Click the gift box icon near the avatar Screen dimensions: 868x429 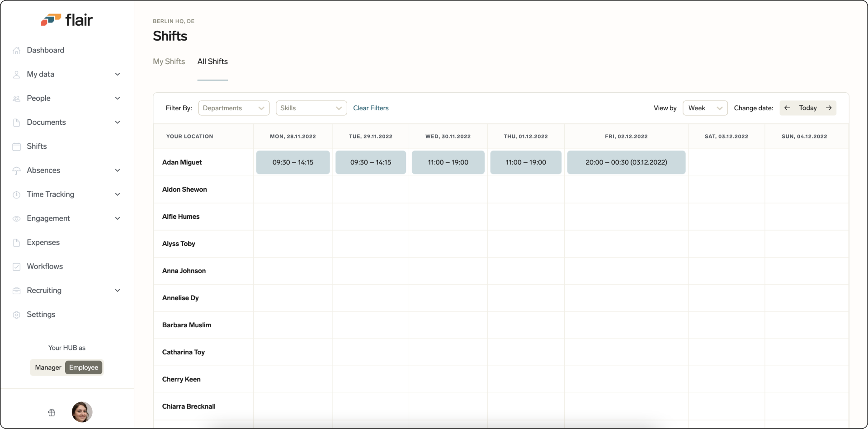pos(52,412)
